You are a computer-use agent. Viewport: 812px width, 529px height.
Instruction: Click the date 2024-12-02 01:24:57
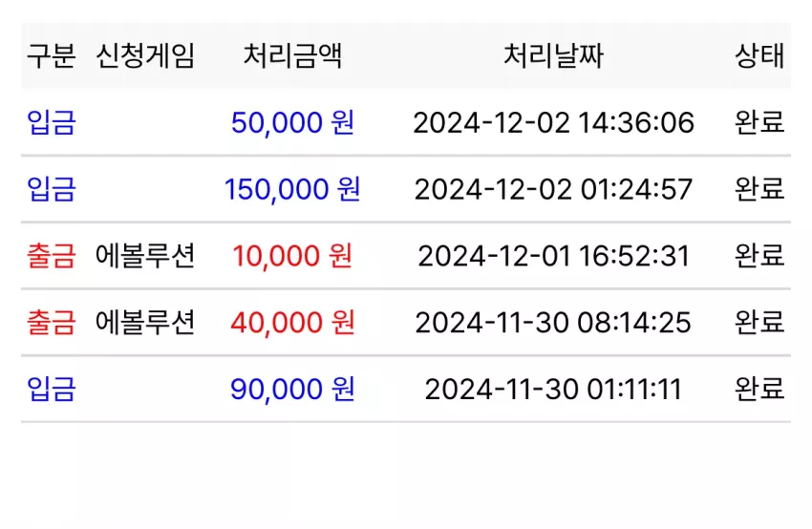553,189
